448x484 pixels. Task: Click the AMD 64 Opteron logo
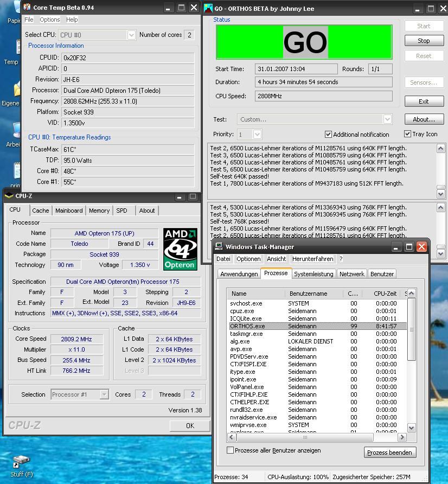[180, 249]
